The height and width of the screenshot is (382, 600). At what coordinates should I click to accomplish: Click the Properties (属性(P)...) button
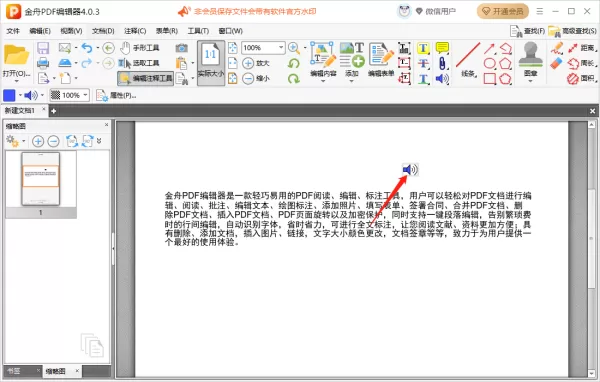[116, 95]
